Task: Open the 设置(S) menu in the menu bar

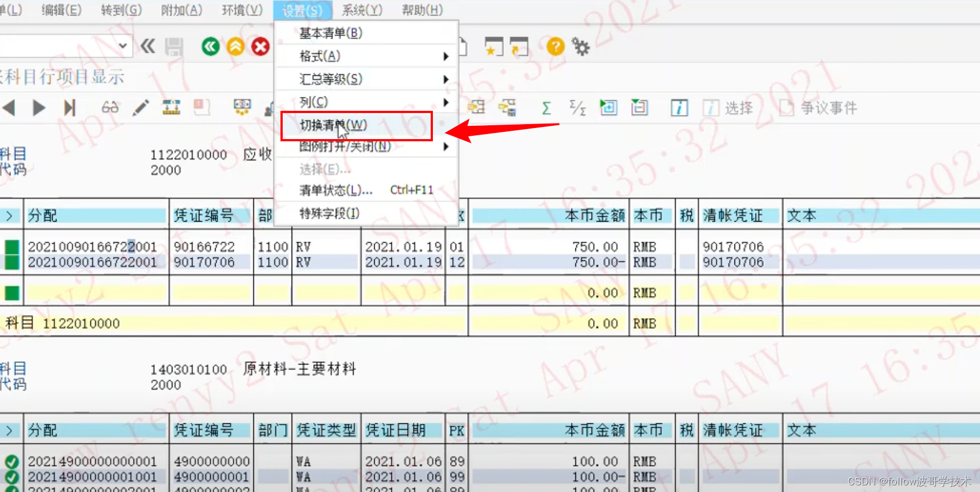Action: [x=302, y=10]
